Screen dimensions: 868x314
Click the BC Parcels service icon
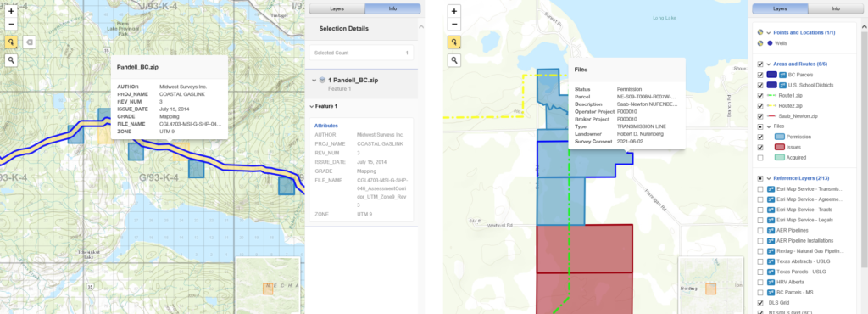[x=782, y=74]
